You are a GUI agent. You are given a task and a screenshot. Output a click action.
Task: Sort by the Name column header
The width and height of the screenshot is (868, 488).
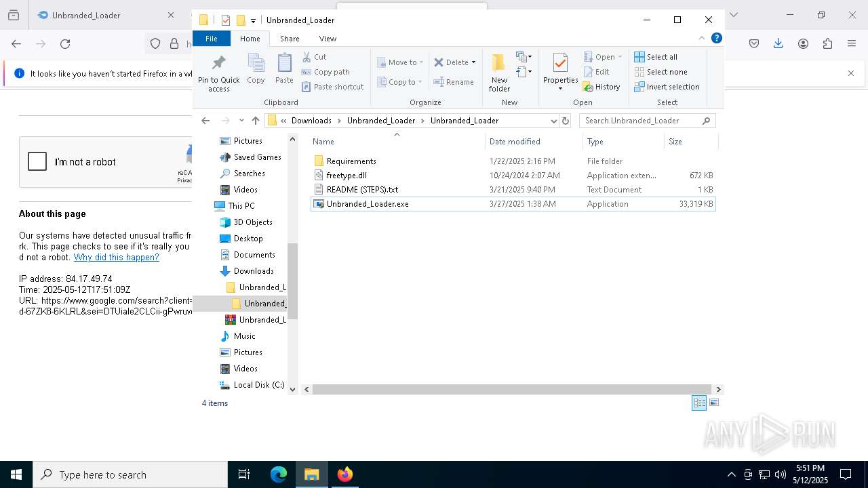click(x=397, y=142)
